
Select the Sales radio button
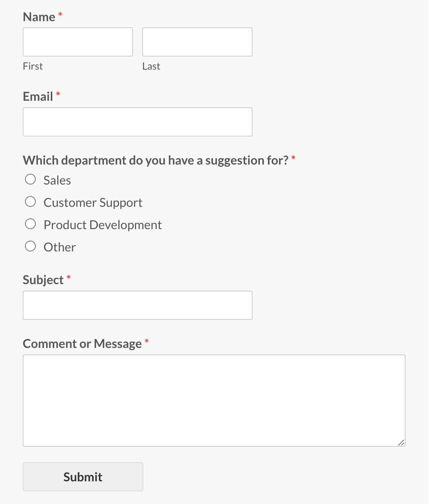click(30, 179)
